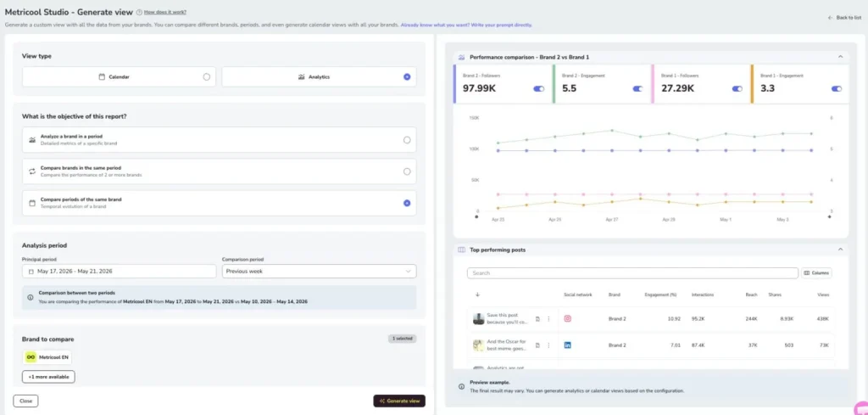Click the Generate view button
Viewport: 868px width, 415px height.
point(399,401)
